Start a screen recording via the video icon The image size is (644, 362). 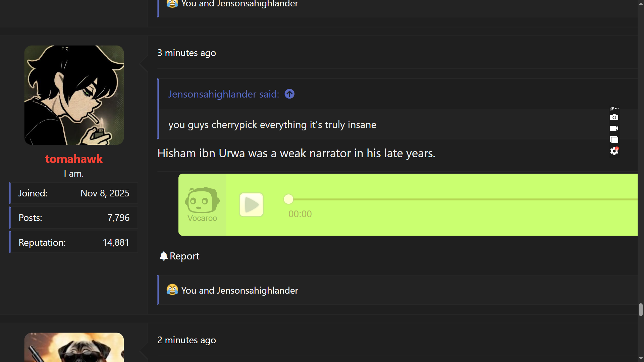[x=614, y=128]
